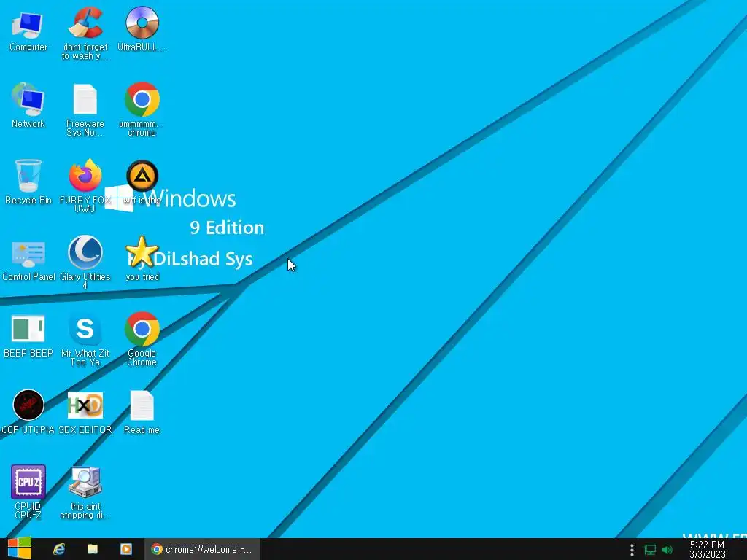747x560 pixels.
Task: Show hidden tray icons via dots
Action: click(x=632, y=550)
